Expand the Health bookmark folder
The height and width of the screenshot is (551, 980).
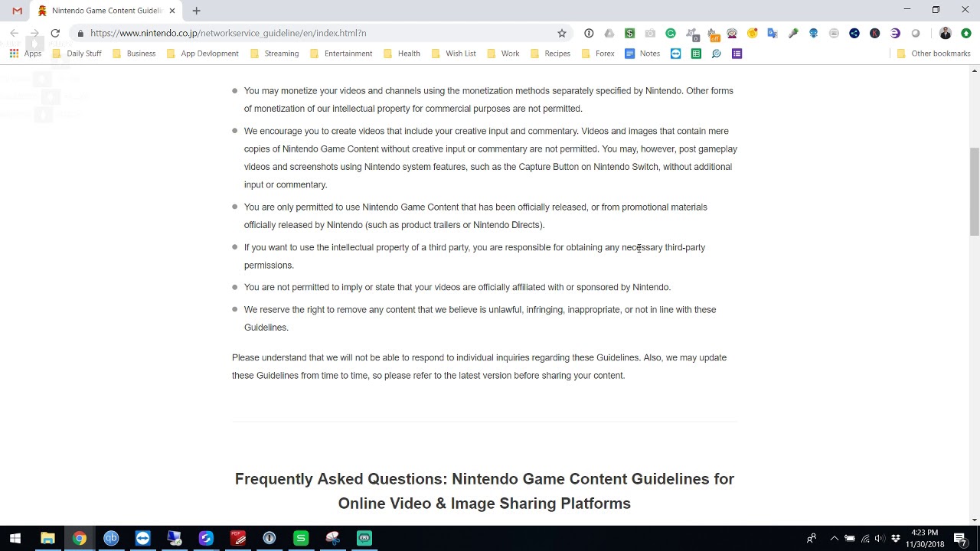coord(401,54)
